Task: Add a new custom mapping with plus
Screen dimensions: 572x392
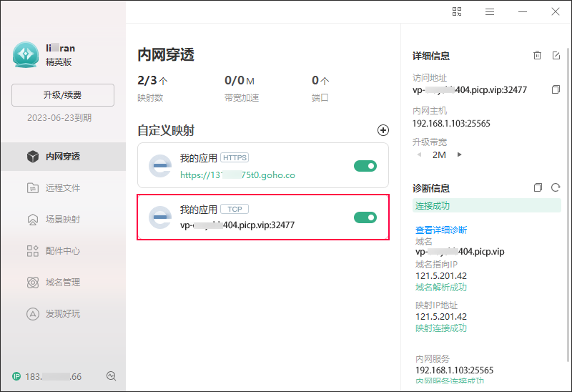Action: (383, 130)
